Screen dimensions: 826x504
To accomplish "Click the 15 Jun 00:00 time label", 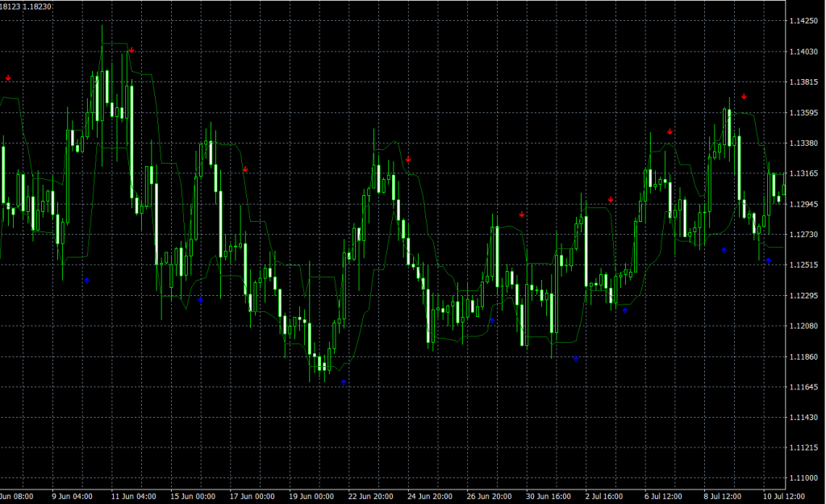I will (x=193, y=496).
